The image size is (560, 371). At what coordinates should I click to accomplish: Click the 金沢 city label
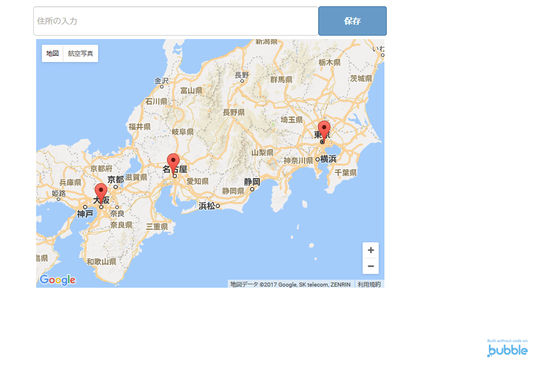[x=161, y=81]
